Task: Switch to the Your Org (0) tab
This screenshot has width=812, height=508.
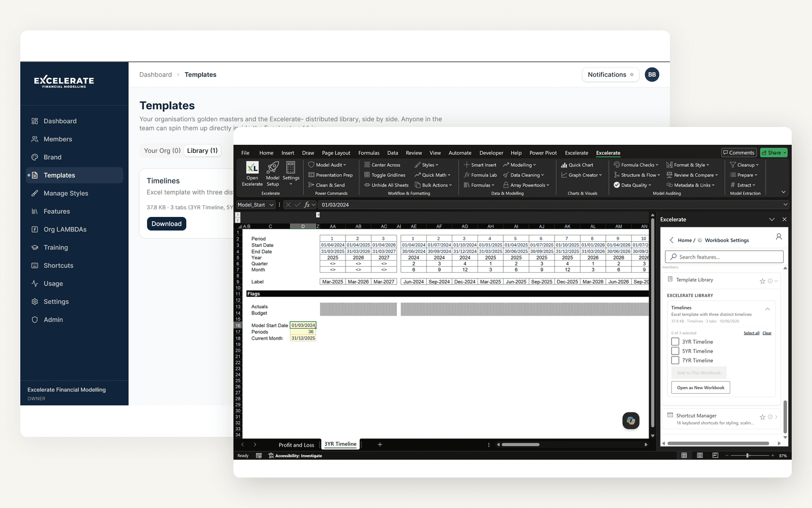Action: (x=162, y=151)
